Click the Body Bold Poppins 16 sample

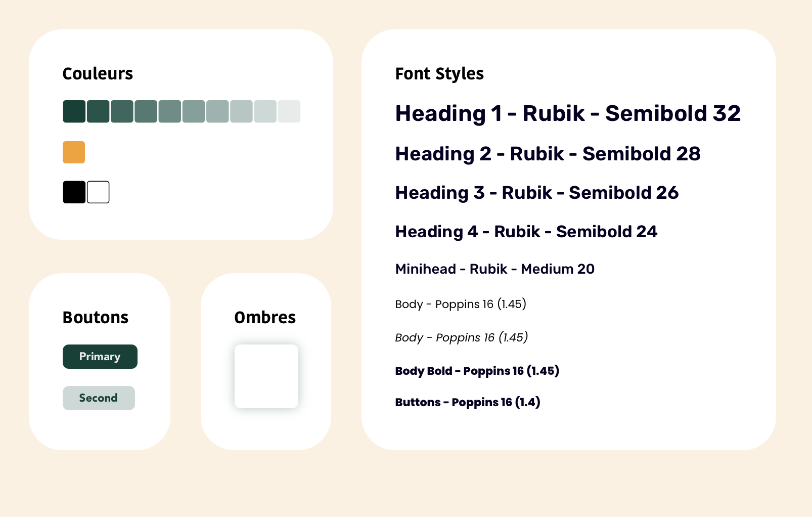coord(477,371)
